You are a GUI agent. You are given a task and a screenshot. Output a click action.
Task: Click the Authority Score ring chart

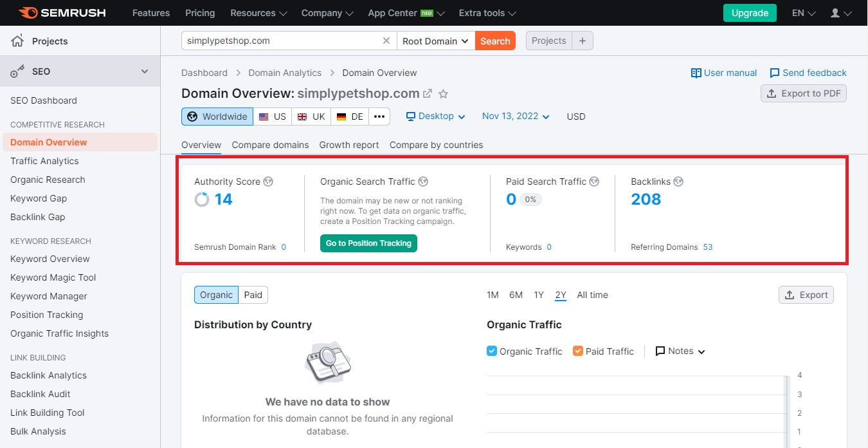(x=202, y=200)
